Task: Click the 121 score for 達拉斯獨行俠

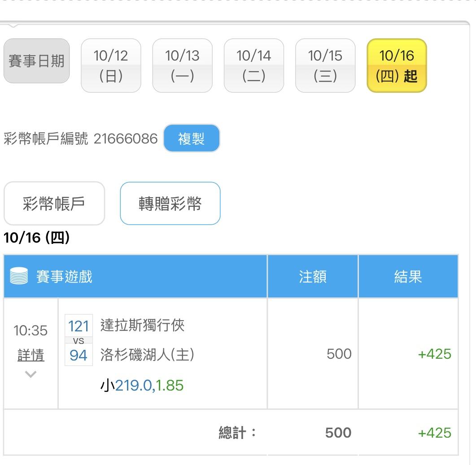Action: tap(79, 326)
